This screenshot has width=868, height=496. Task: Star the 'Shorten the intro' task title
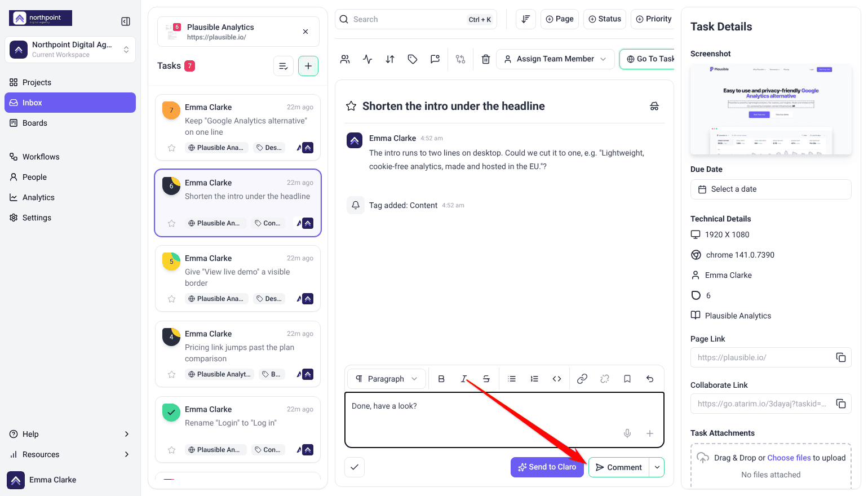coord(351,106)
